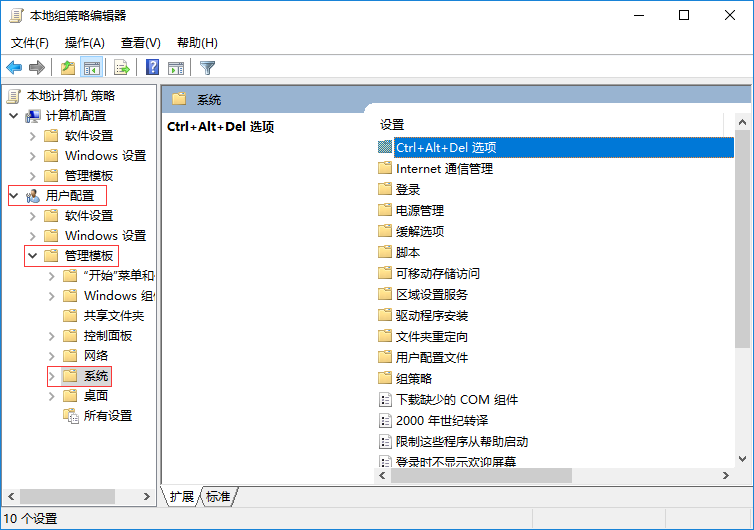754x530 pixels.
Task: Click the right pane vertical scrollbar
Action: (742, 300)
